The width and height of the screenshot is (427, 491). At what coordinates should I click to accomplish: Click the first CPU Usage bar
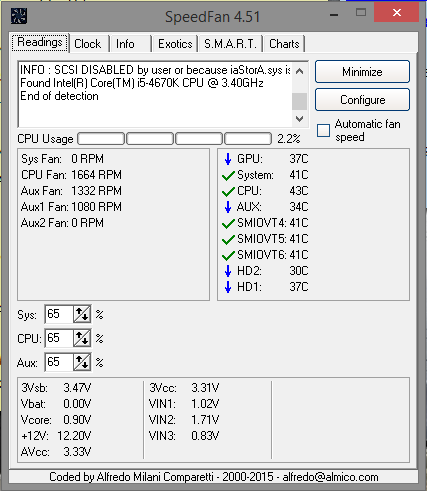(101, 139)
